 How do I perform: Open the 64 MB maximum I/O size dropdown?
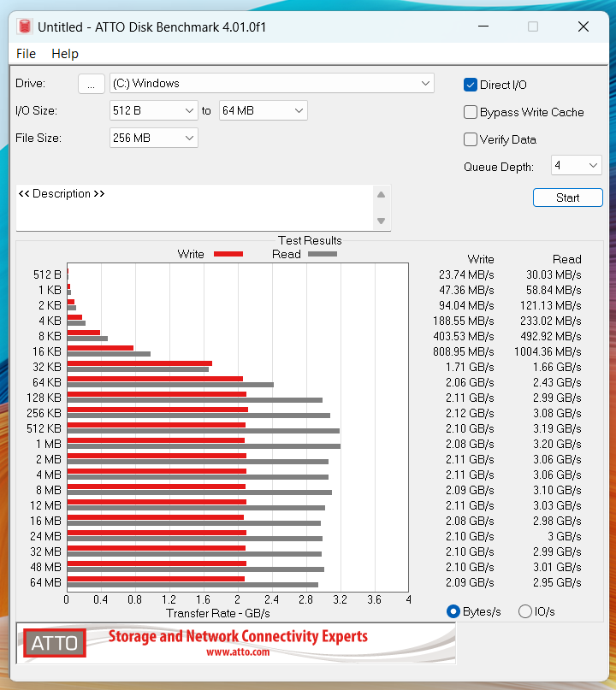(263, 111)
